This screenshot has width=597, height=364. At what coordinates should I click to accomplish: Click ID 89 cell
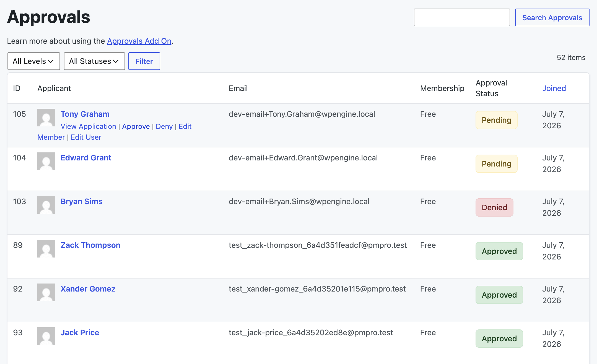coord(18,245)
